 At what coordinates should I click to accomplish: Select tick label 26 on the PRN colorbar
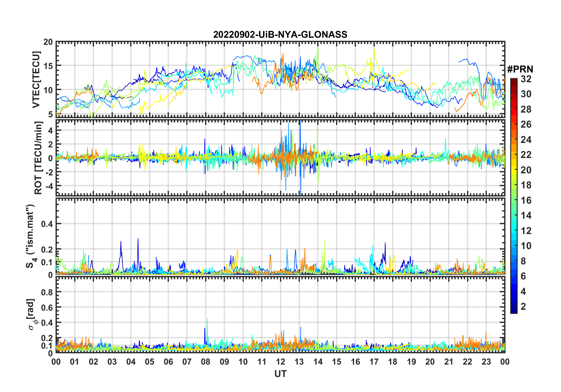pos(526,124)
